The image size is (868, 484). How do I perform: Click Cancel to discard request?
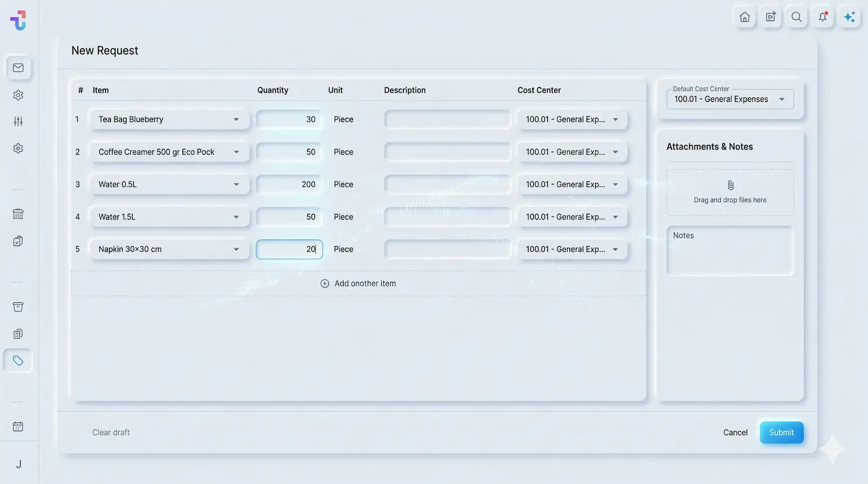[735, 432]
